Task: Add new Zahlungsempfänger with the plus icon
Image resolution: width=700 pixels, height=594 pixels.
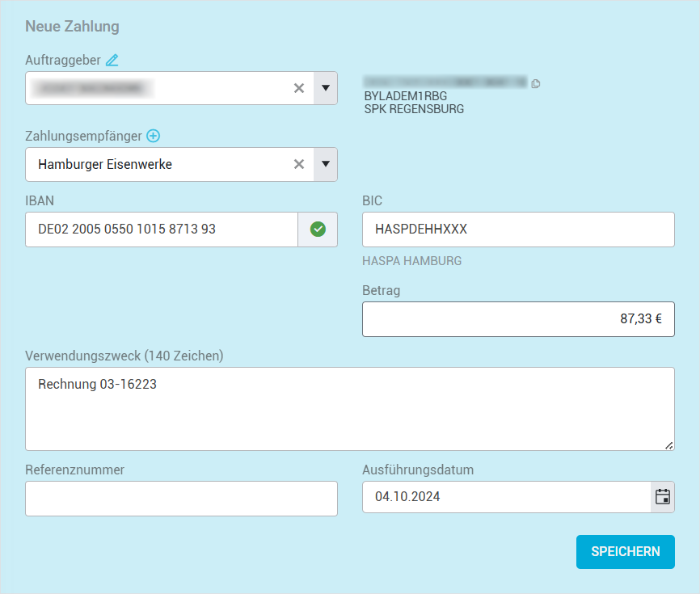Action: coord(153,136)
